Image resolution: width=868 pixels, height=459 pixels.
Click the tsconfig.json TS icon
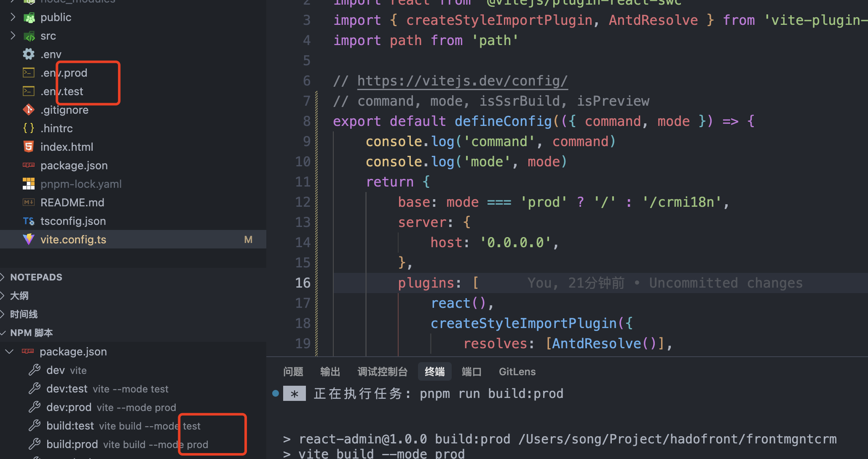click(29, 221)
